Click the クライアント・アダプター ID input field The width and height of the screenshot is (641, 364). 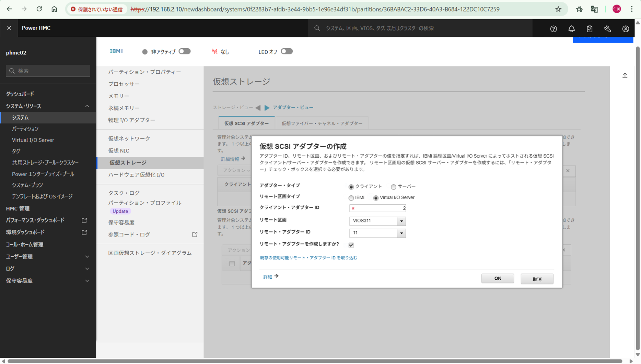377,208
